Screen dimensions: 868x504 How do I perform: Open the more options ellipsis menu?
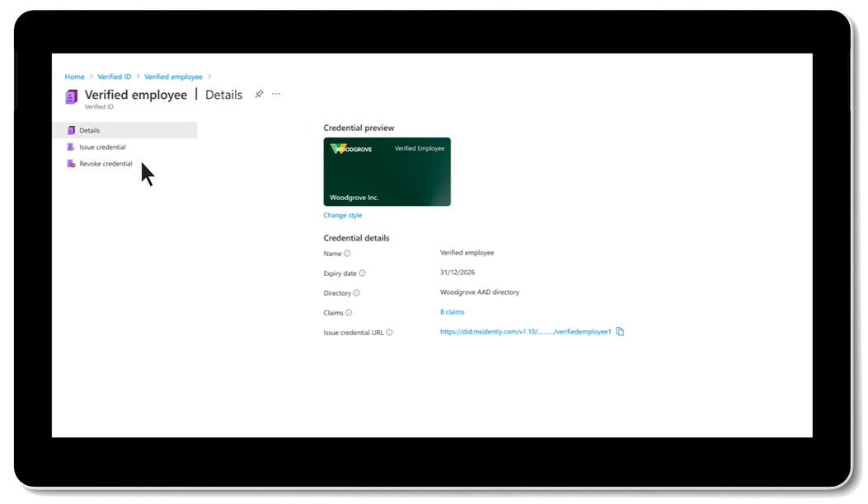[276, 94]
